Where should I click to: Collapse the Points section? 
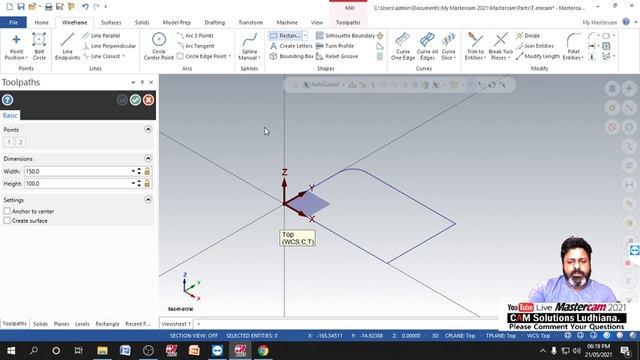pos(148,129)
